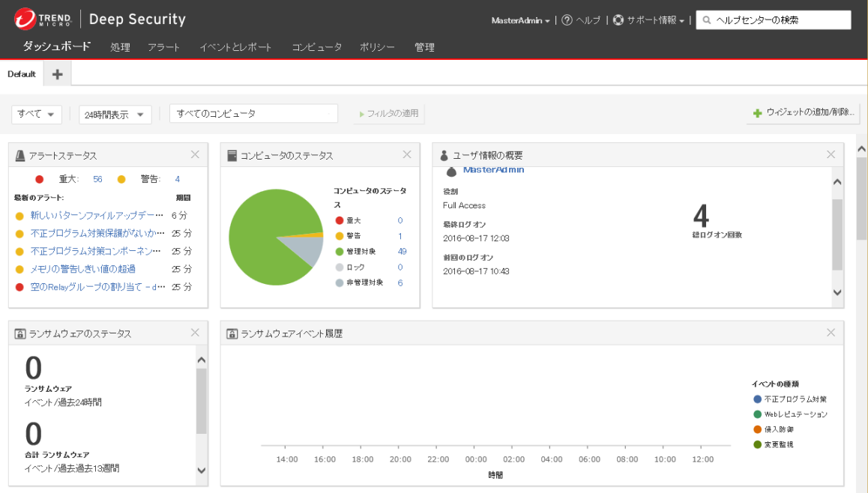Close the ランサムウェアイベント履歴 widget
The height and width of the screenshot is (493, 868).
point(831,333)
